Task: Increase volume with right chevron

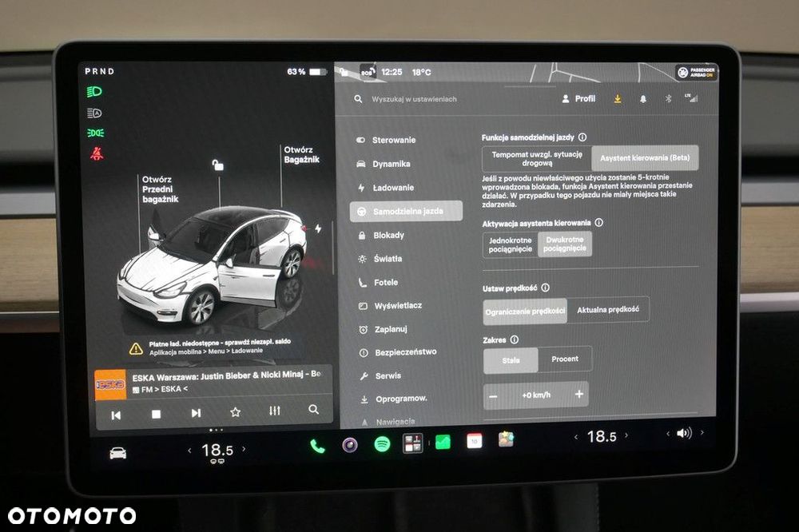Action: pyautogui.click(x=702, y=432)
